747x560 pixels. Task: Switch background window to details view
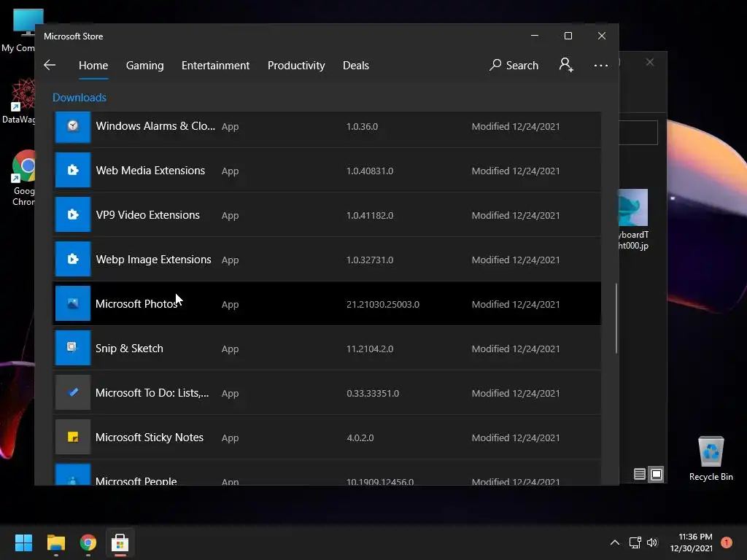[x=639, y=474]
